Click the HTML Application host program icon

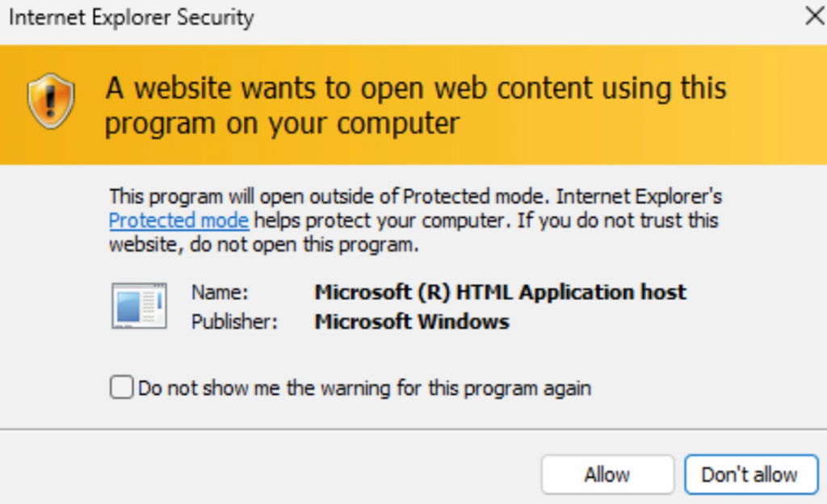pos(139,306)
